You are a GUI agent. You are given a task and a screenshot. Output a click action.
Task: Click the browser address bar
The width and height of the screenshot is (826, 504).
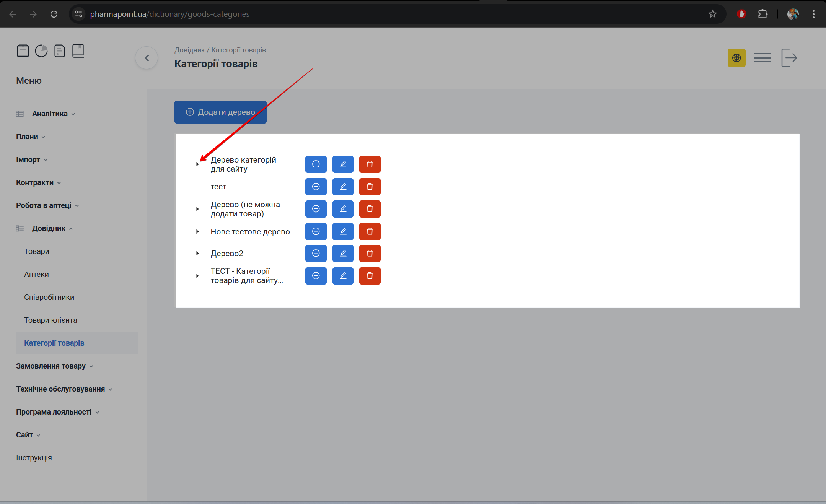pos(344,14)
